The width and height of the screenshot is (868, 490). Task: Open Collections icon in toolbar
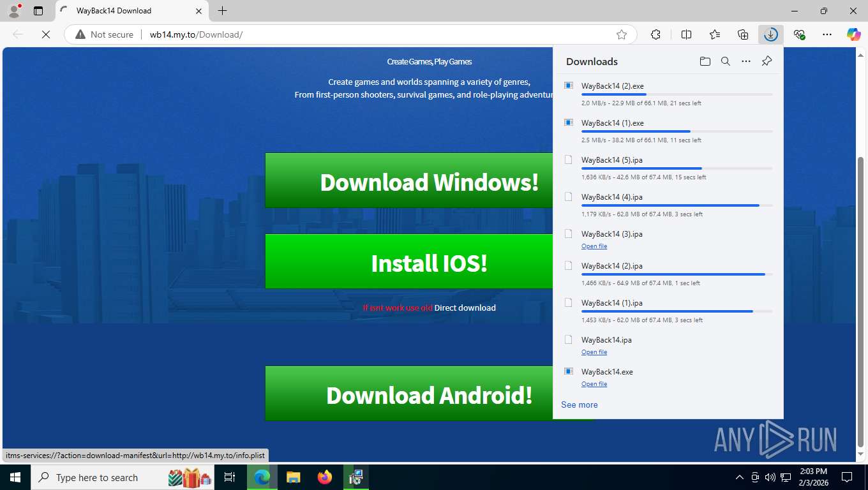743,34
